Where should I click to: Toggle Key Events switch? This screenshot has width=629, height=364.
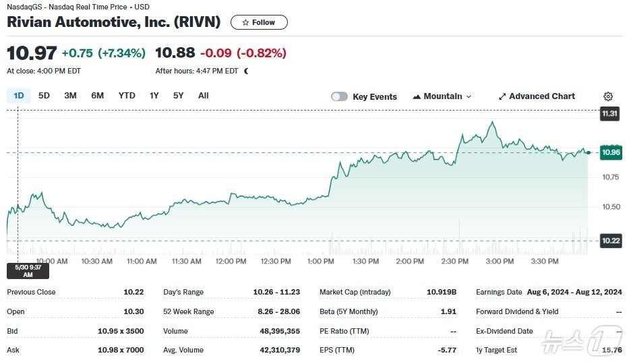pyautogui.click(x=339, y=96)
